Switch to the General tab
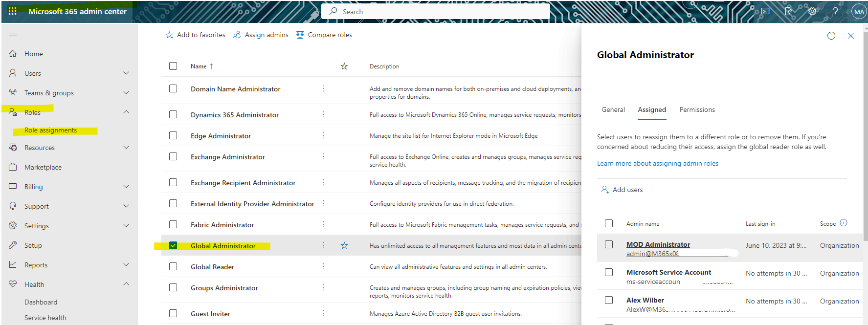The height and width of the screenshot is (325, 868). [x=613, y=109]
